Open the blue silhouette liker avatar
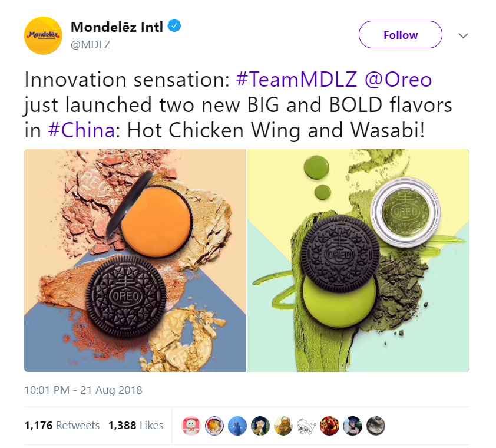Viewport: 496px width, 448px height. pos(237,426)
